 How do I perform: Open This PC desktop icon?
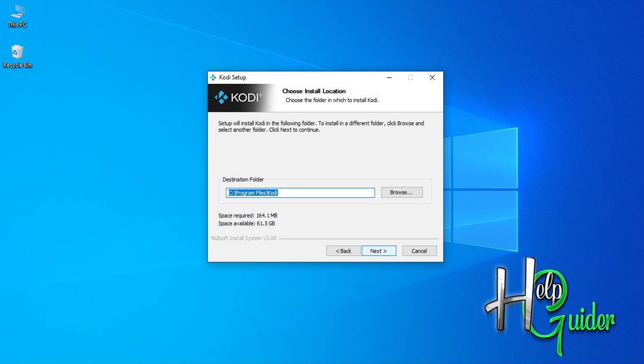(x=18, y=16)
